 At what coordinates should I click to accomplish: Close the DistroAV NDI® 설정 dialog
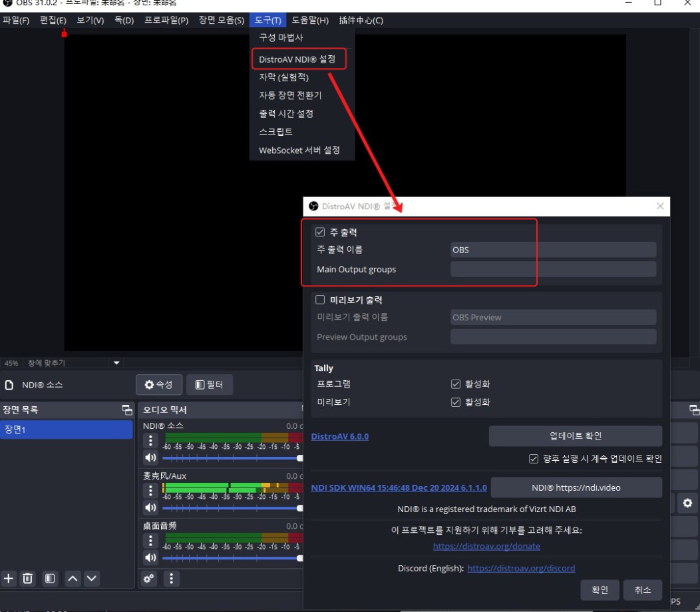click(x=660, y=206)
